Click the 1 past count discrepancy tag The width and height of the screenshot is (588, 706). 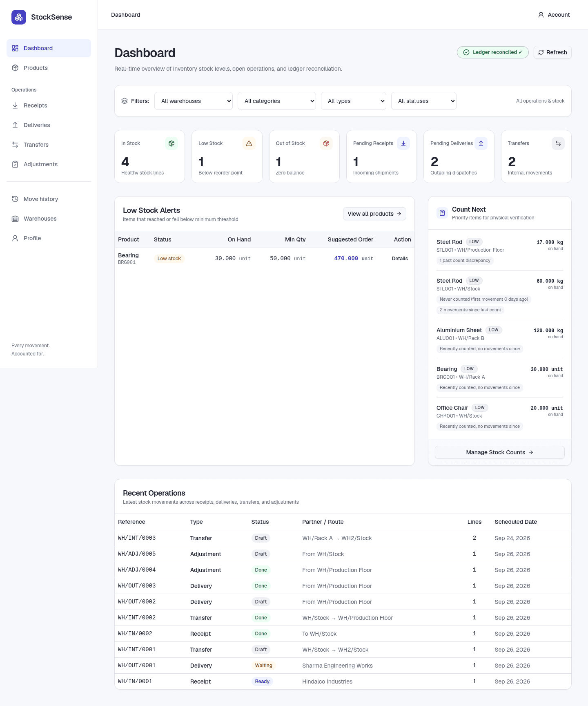[465, 261]
